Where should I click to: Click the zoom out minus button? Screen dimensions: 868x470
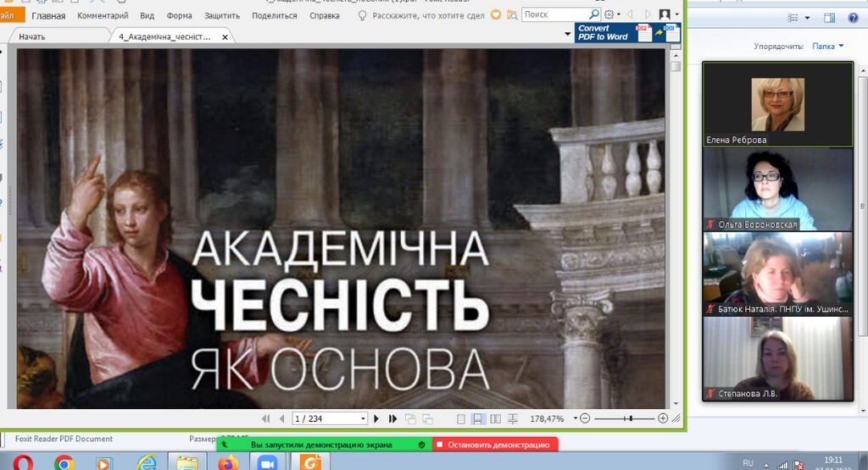(585, 418)
